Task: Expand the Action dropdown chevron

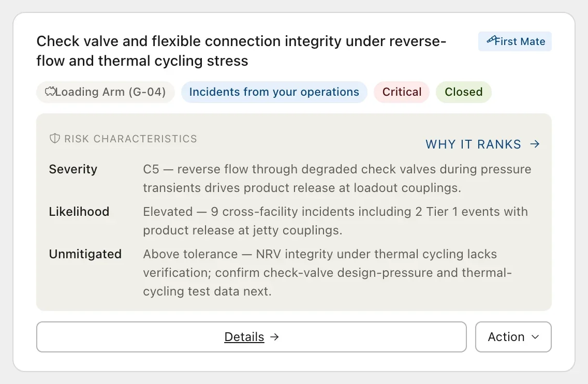Action: (535, 337)
